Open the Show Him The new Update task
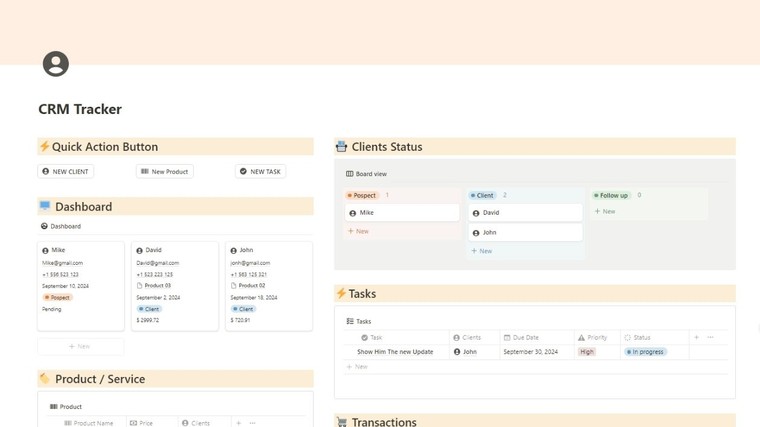The width and height of the screenshot is (760, 427). 395,352
